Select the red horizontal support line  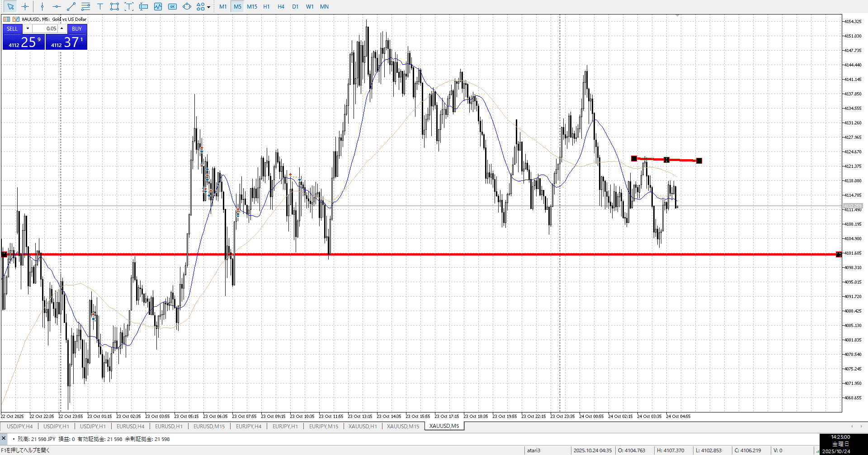(452, 254)
